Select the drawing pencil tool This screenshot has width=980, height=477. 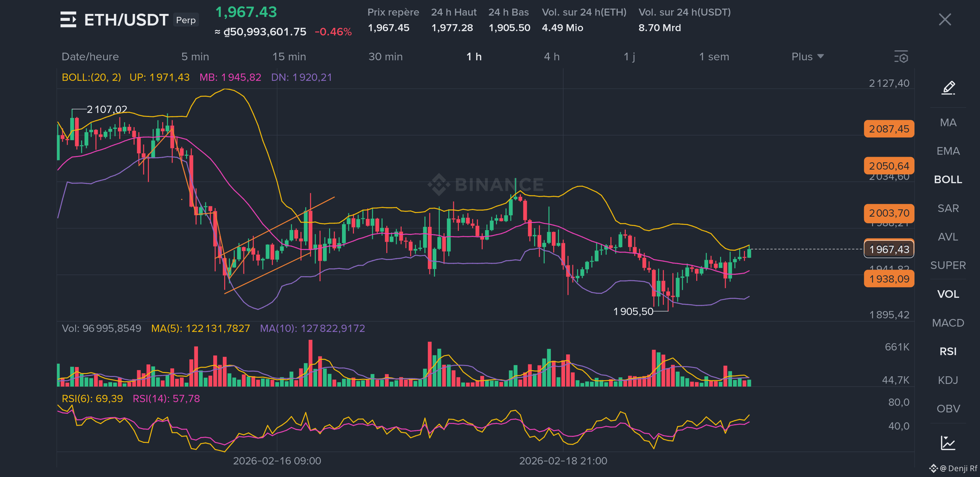(948, 87)
